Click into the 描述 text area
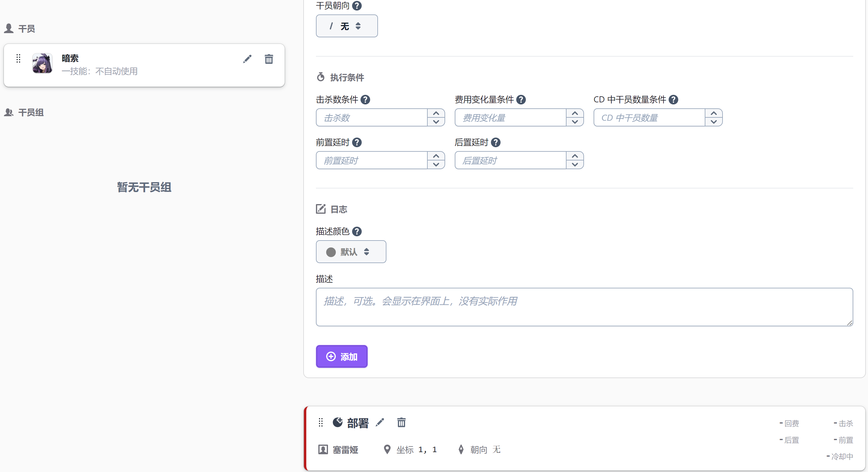868x472 pixels. point(584,307)
